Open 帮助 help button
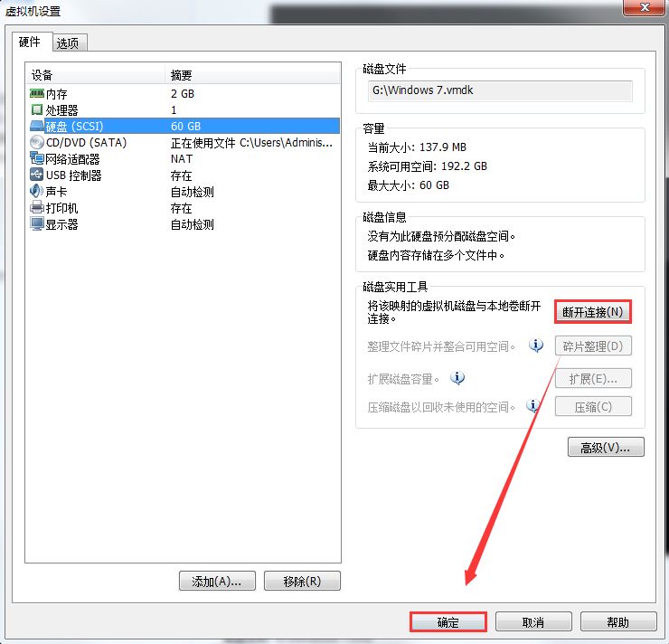Image resolution: width=669 pixels, height=644 pixels. (x=618, y=621)
